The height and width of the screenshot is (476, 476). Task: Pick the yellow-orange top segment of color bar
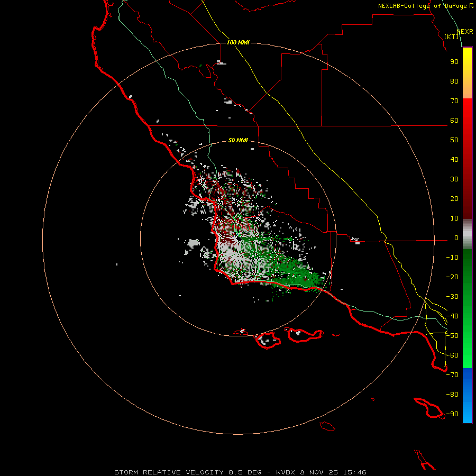(467, 73)
